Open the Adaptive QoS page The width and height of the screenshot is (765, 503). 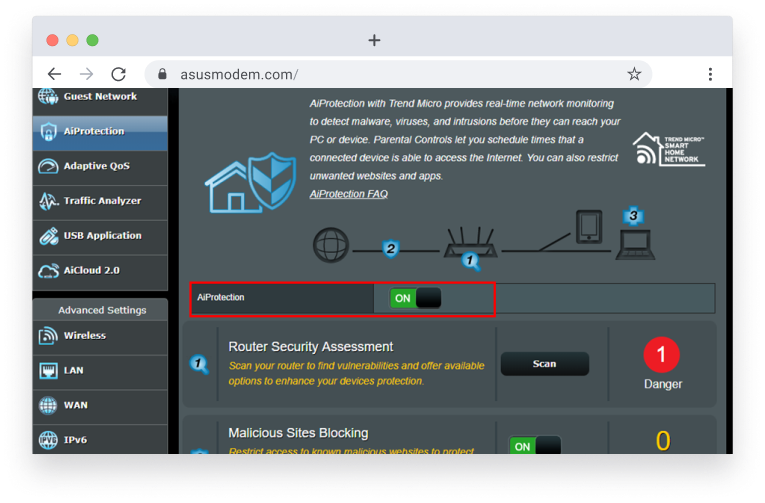point(100,166)
